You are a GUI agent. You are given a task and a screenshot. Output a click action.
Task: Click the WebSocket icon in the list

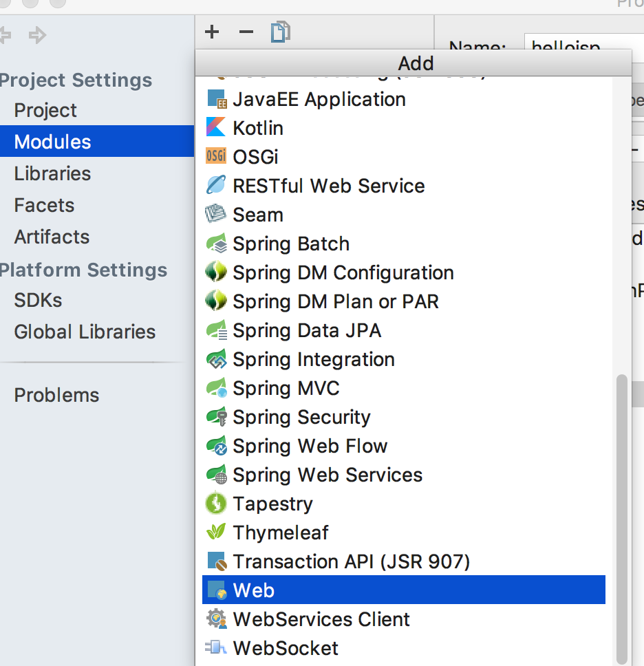pos(216,648)
